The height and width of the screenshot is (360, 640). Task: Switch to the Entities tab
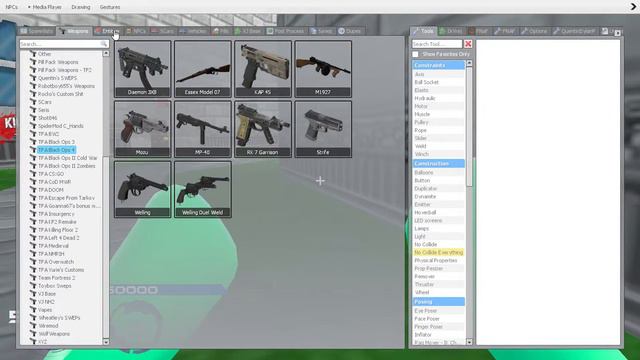[107, 31]
